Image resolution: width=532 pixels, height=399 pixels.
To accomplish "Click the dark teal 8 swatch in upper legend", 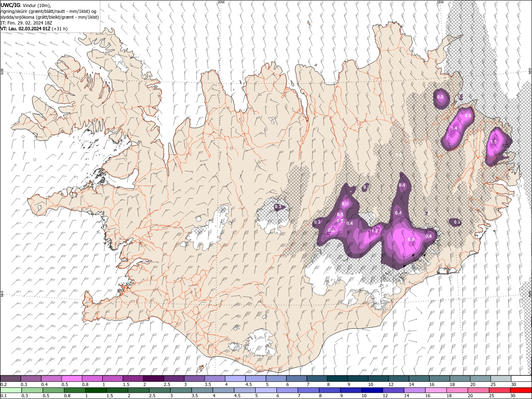I will point(337,379).
